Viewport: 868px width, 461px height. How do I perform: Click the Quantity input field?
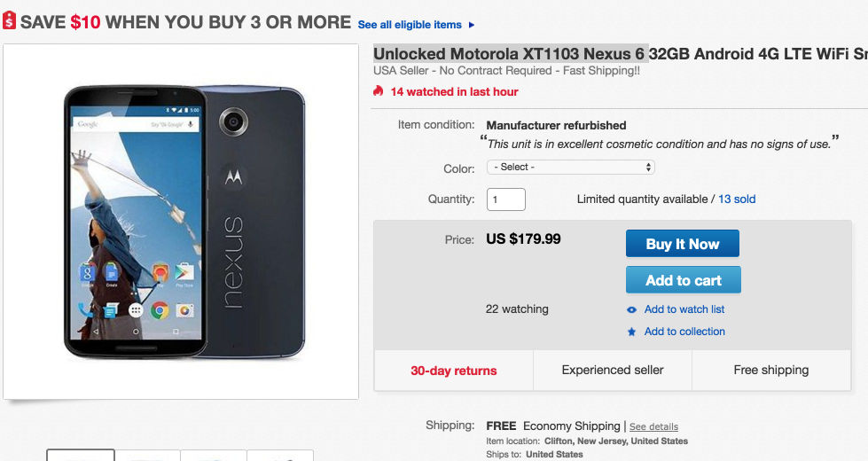(x=505, y=199)
